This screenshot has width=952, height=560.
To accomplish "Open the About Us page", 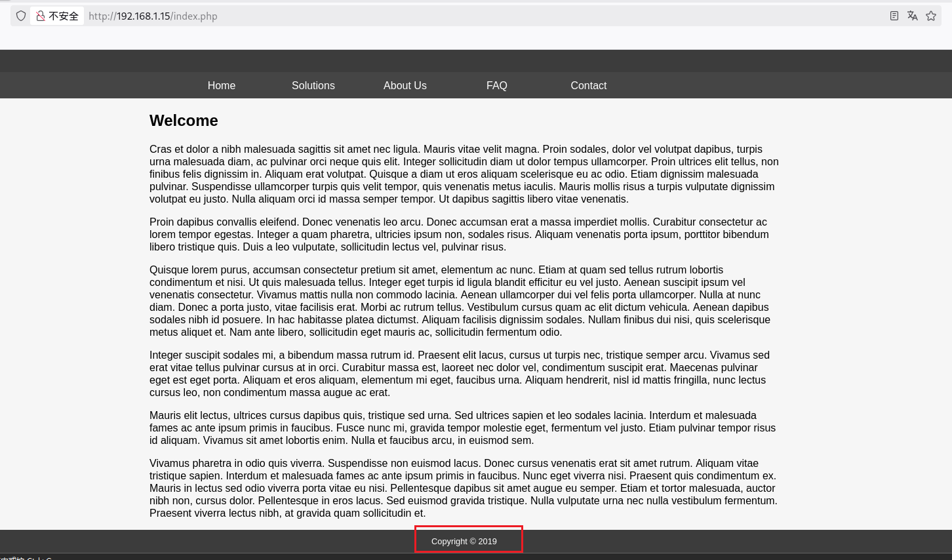I will point(405,85).
